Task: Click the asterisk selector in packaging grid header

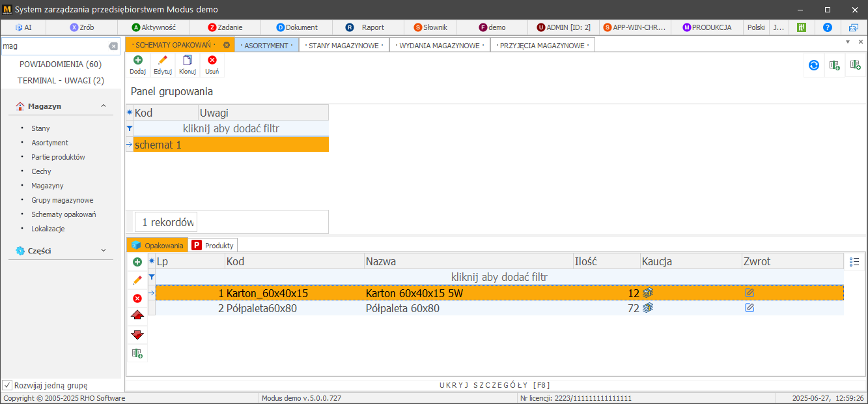Action: [x=152, y=261]
